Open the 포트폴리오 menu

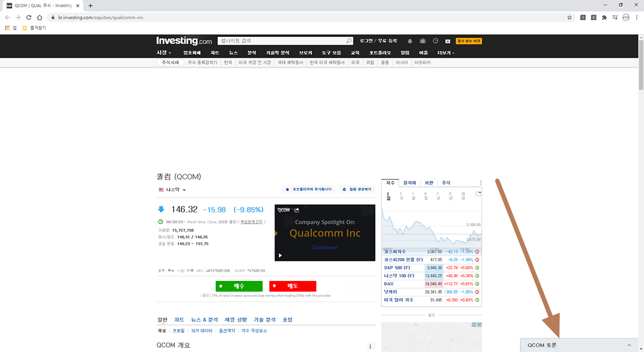(x=380, y=53)
